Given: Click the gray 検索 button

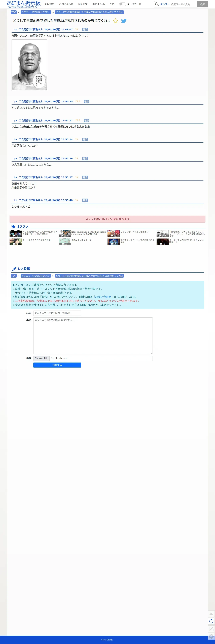Looking at the screenshot, I should point(202,4).
